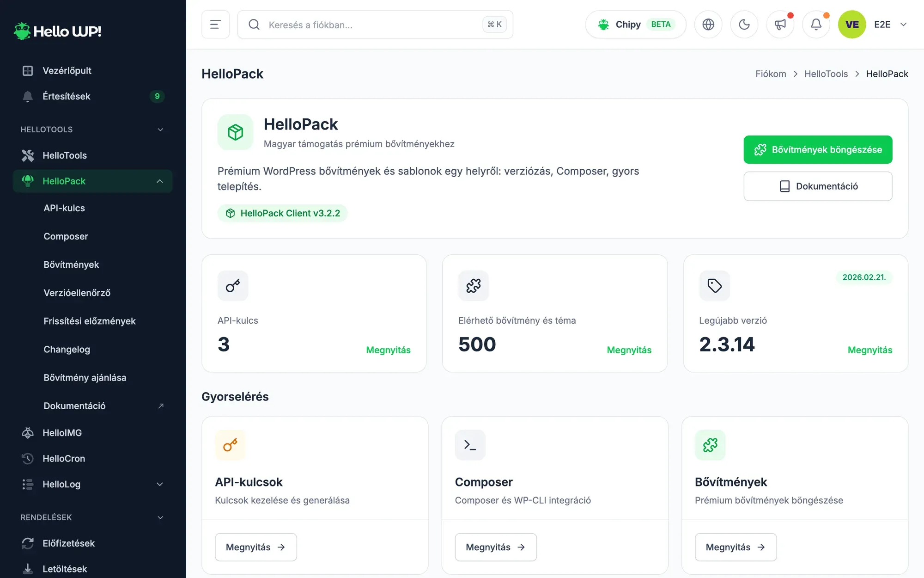Collapse the HelloPack submenu chevron
The image size is (924, 578).
160,181
